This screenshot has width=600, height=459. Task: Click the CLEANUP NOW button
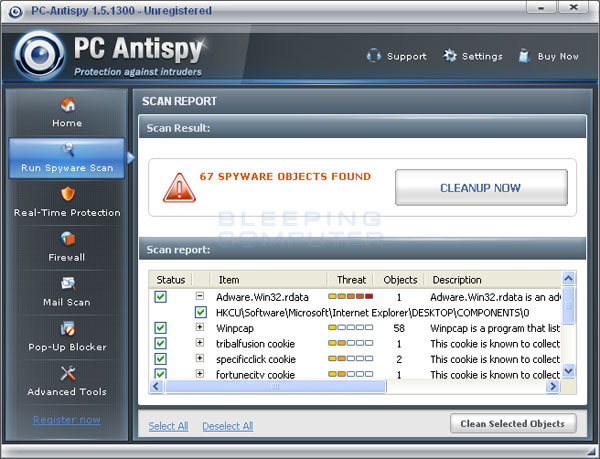pos(481,187)
